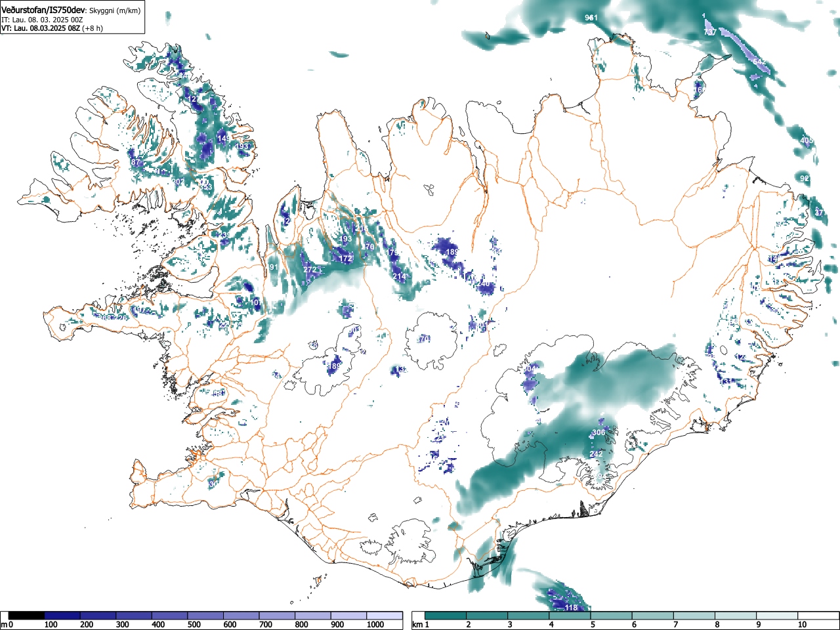
Task: Click the 149 visibility value
Action: pos(224,139)
